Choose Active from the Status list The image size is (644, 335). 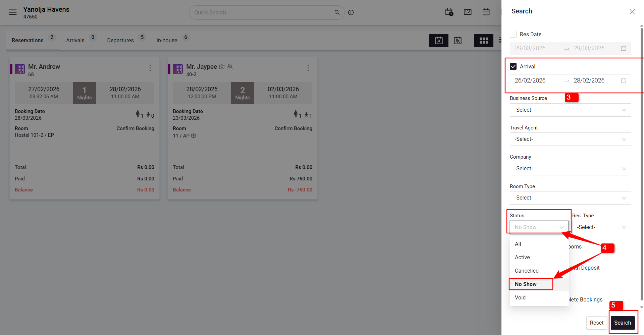pyautogui.click(x=539, y=258)
